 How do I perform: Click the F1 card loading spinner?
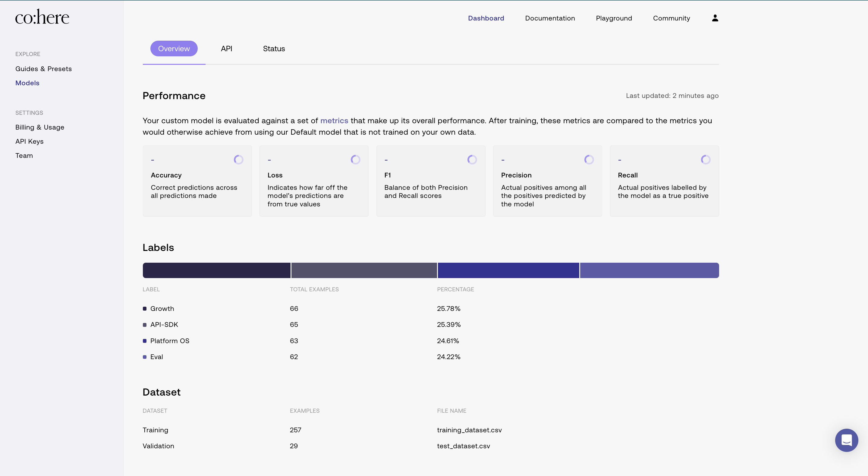click(472, 159)
